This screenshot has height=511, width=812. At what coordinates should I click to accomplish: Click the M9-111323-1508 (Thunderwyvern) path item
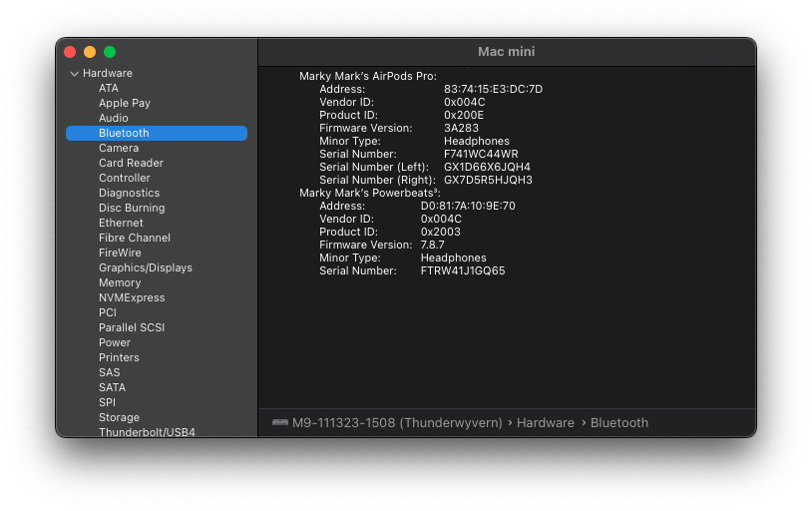pyautogui.click(x=397, y=423)
